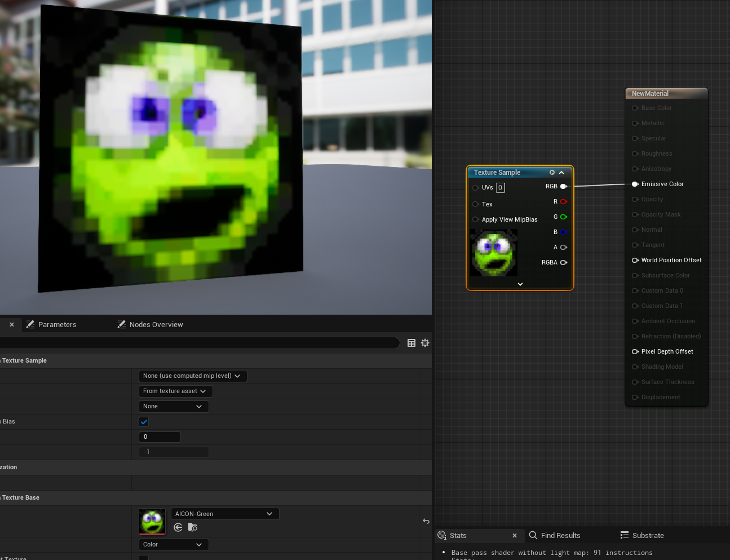Open the mip level mode dropdown
This screenshot has width=730, height=560.
[x=193, y=376]
